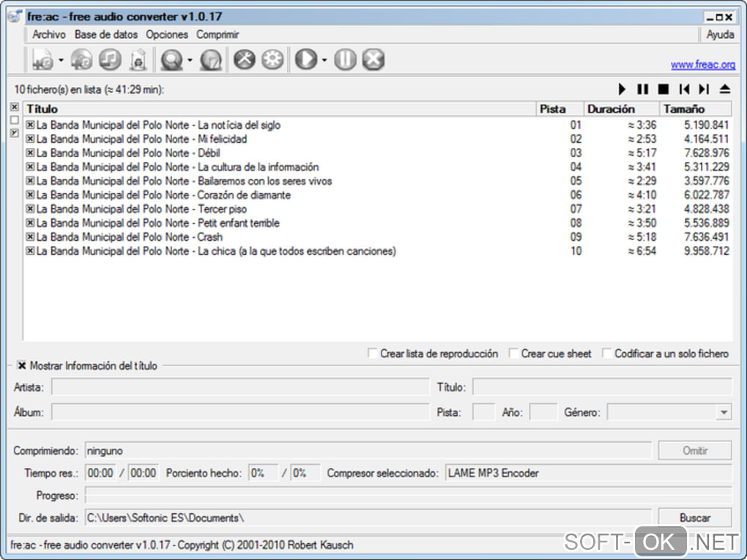This screenshot has height=560, width=747.
Task: Uncheck track "Débil" checkbox
Action: pos(30,153)
